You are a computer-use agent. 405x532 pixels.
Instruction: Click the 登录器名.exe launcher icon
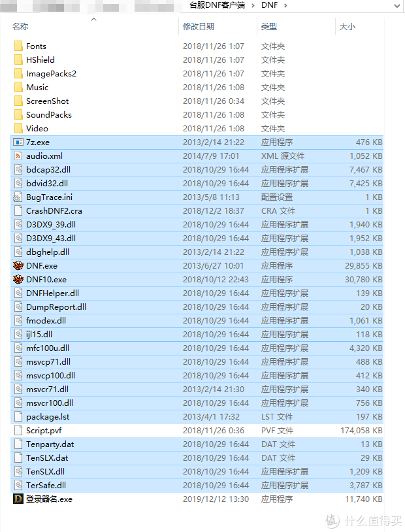(x=18, y=499)
